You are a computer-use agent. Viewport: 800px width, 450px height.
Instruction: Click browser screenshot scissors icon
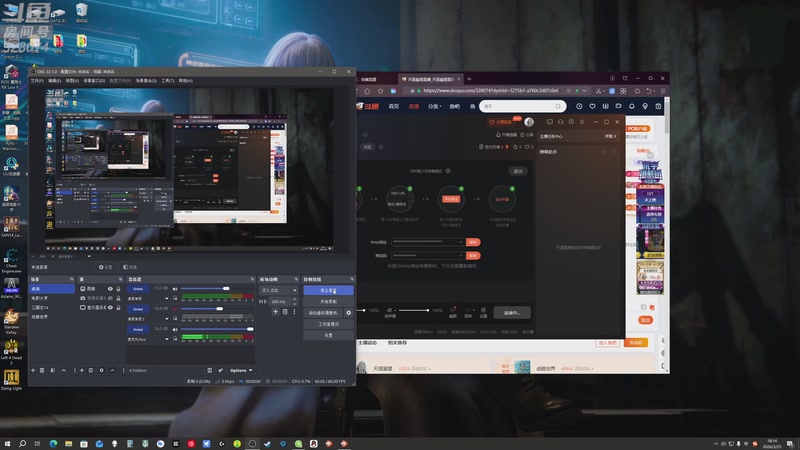[x=598, y=91]
